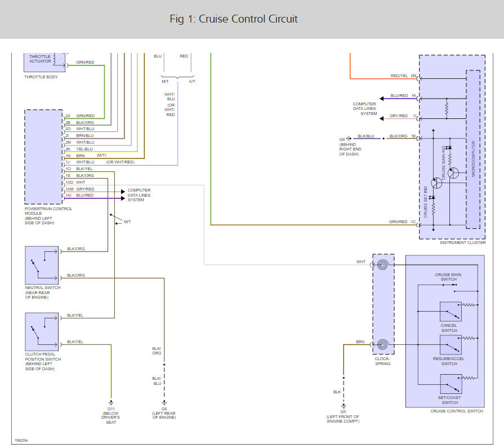
Task: Click the neutral switch symbol
Action: point(42,265)
